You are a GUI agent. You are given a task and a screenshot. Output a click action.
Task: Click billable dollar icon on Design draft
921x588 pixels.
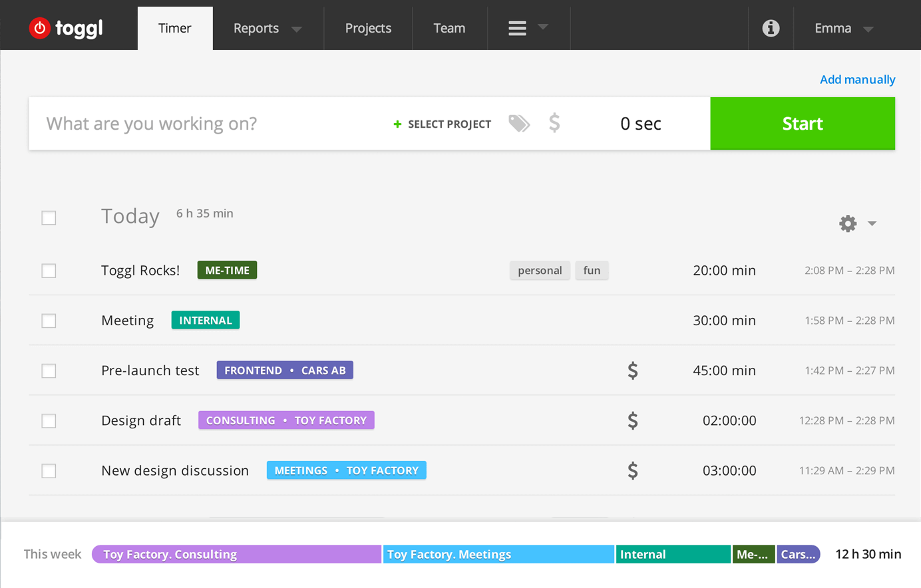tap(633, 420)
